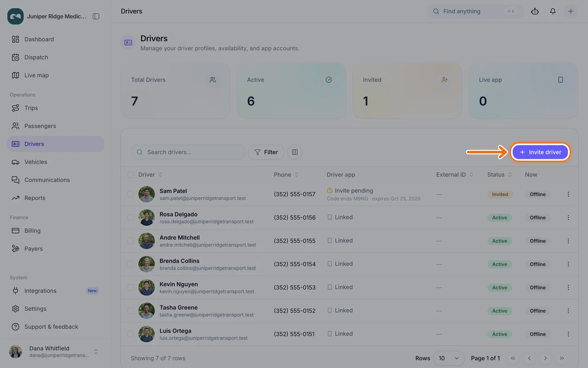Select all drivers header checkbox
Screen dimensions: 588x368
(131, 175)
